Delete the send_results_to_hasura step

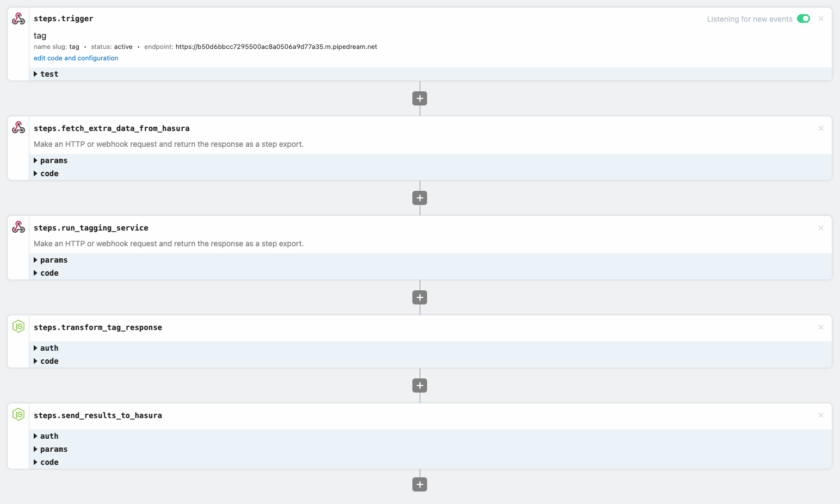point(821,415)
